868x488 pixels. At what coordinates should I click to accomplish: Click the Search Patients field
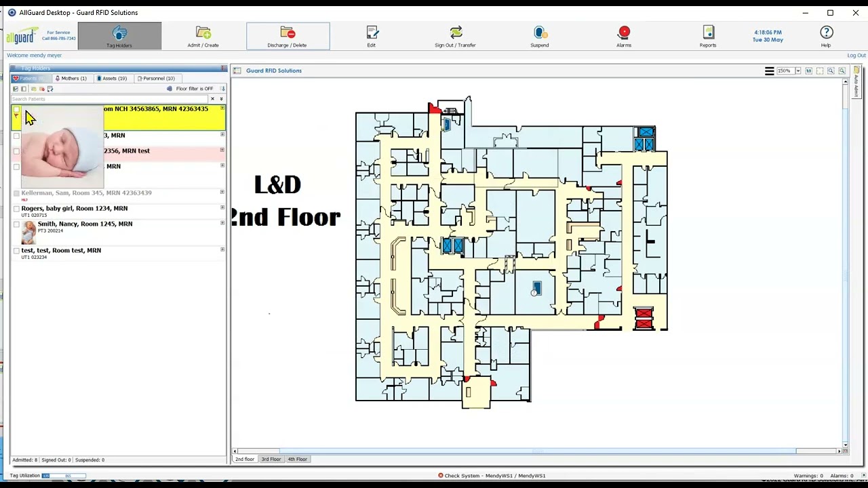(x=110, y=99)
